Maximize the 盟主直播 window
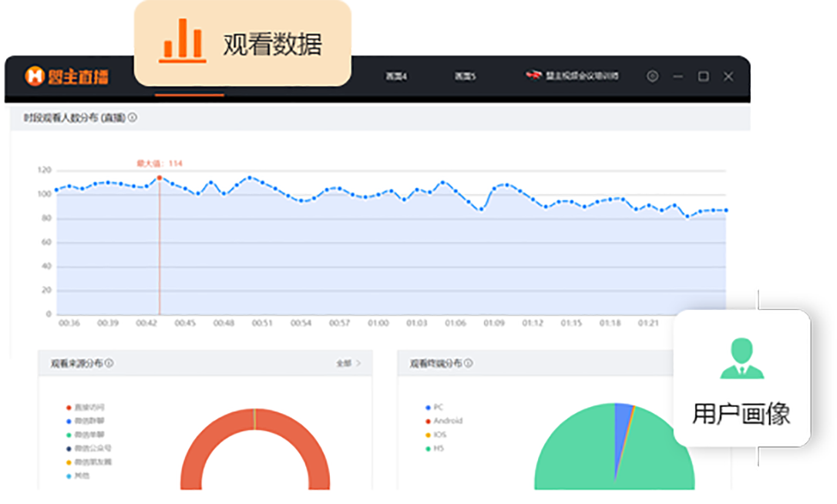This screenshot has height=504, width=837. [704, 76]
